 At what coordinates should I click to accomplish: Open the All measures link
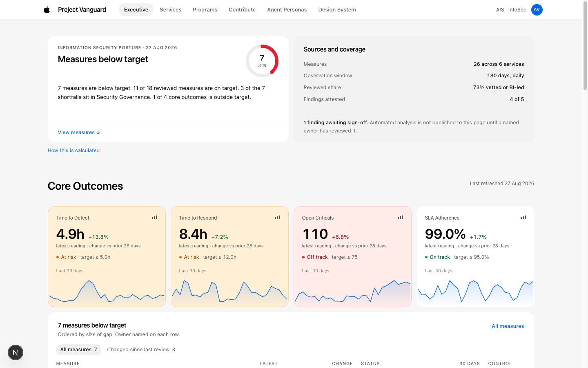point(508,326)
